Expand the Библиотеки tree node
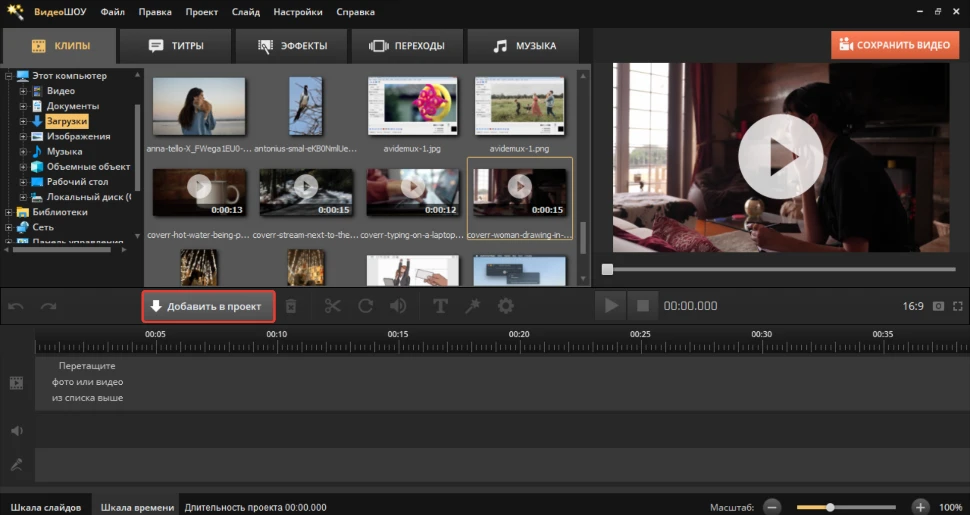 click(9, 212)
